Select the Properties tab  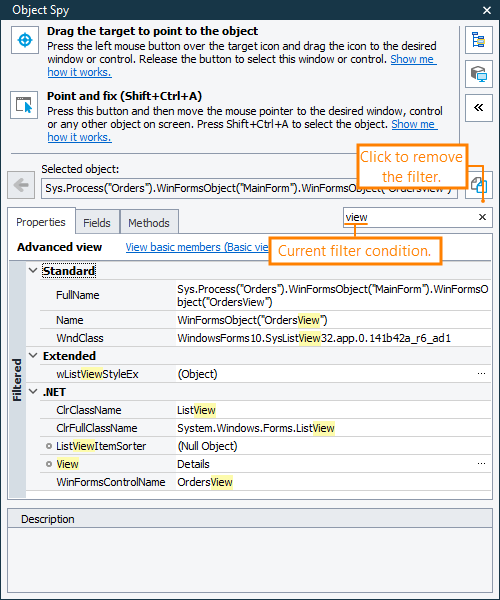(x=41, y=222)
